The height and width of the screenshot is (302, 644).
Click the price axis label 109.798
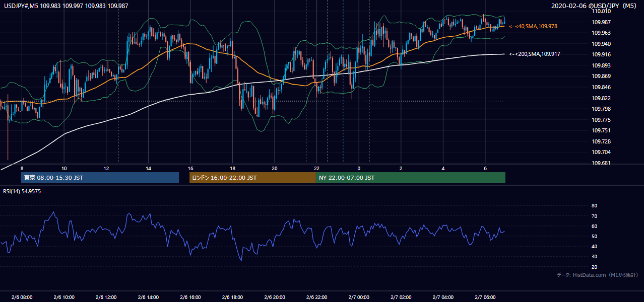(601, 109)
